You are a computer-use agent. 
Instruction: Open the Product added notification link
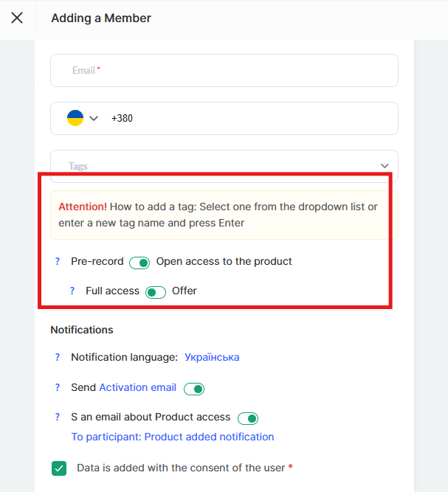coord(173,437)
